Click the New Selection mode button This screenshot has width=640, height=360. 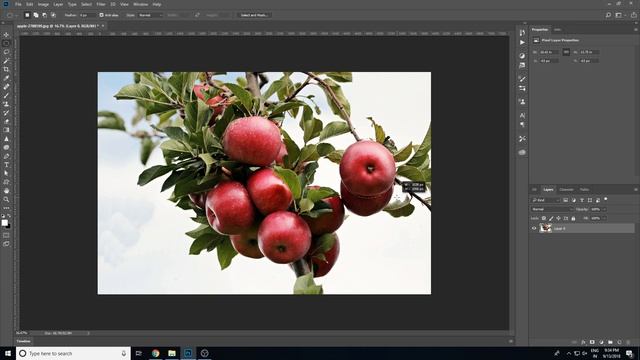[x=27, y=15]
